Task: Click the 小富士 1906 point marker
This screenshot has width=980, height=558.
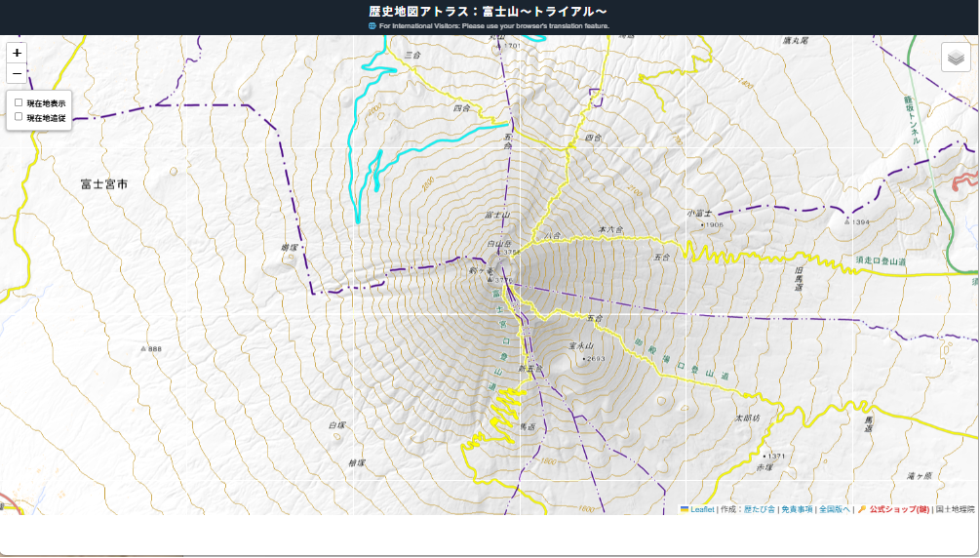Action: tap(703, 224)
